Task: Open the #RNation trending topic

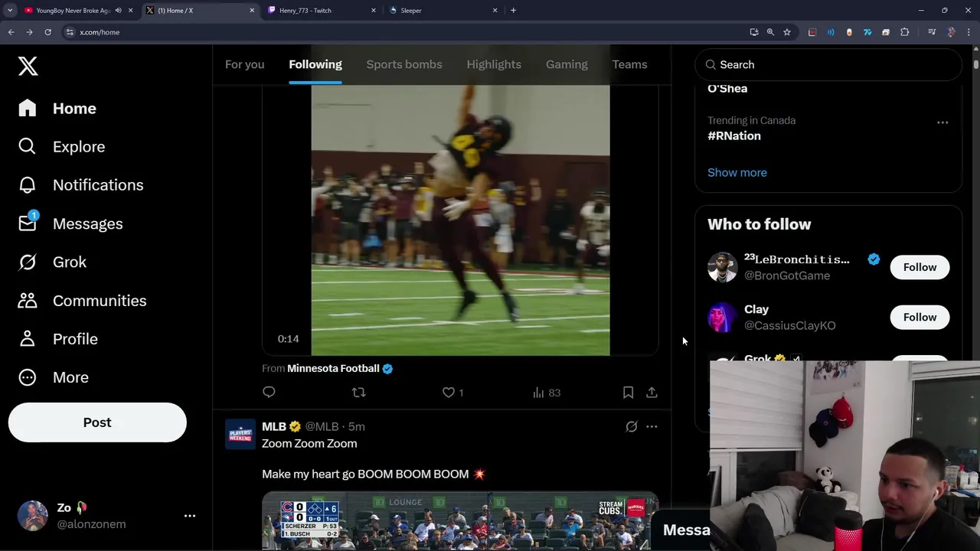Action: 734,135
